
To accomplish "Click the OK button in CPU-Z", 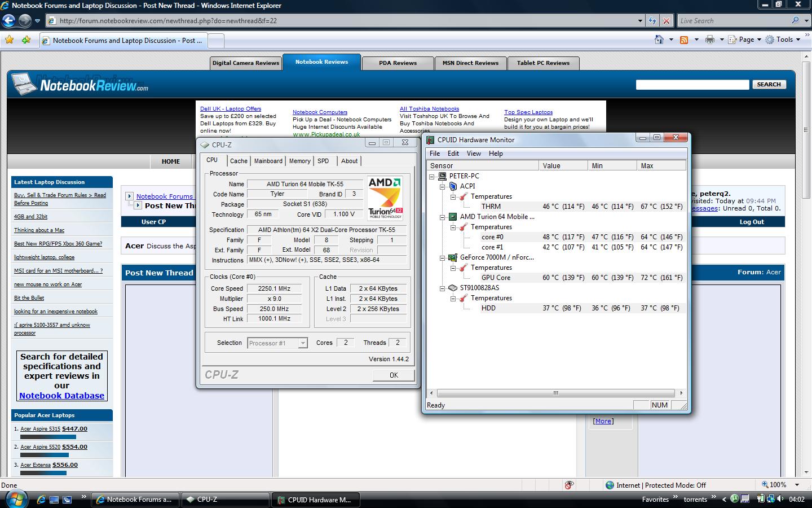I will [x=394, y=375].
